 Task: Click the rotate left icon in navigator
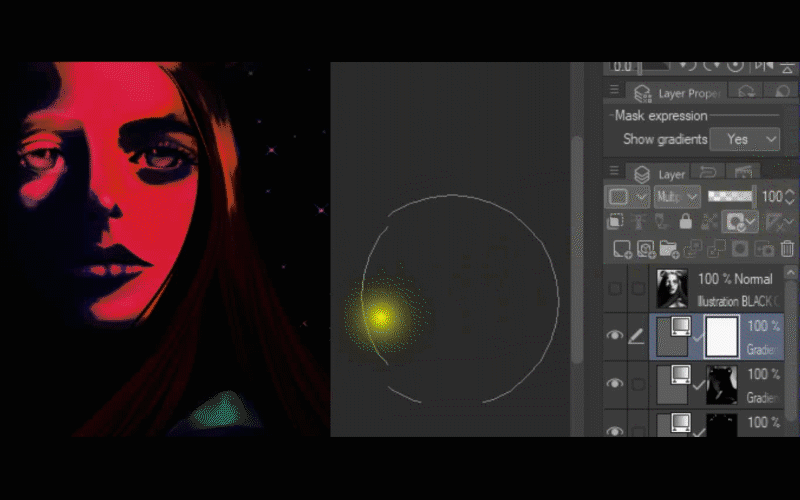coord(688,66)
